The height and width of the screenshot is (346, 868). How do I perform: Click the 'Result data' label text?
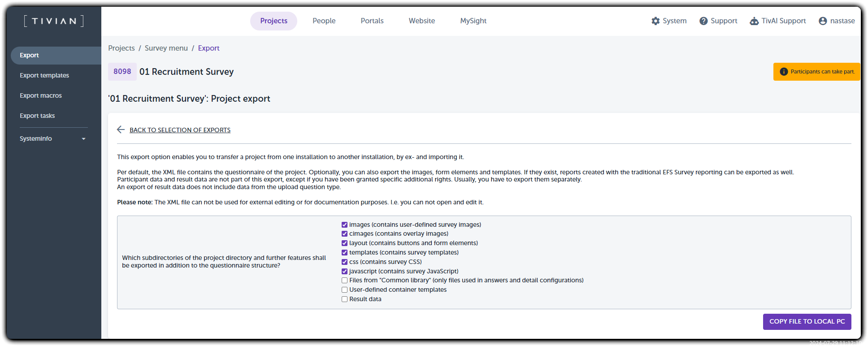(365, 299)
